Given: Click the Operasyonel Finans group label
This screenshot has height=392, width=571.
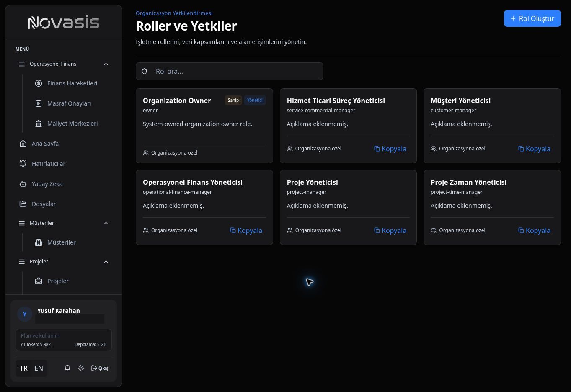Looking at the screenshot, I should (53, 64).
